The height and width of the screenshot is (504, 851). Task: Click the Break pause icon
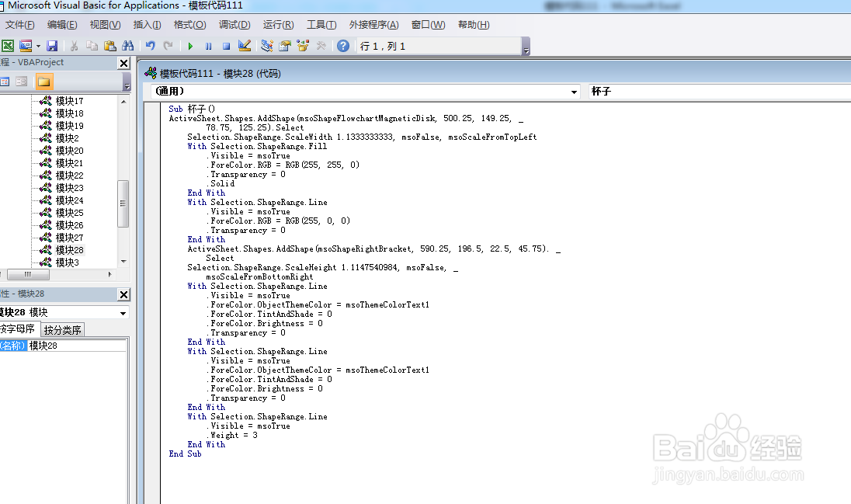tap(208, 46)
